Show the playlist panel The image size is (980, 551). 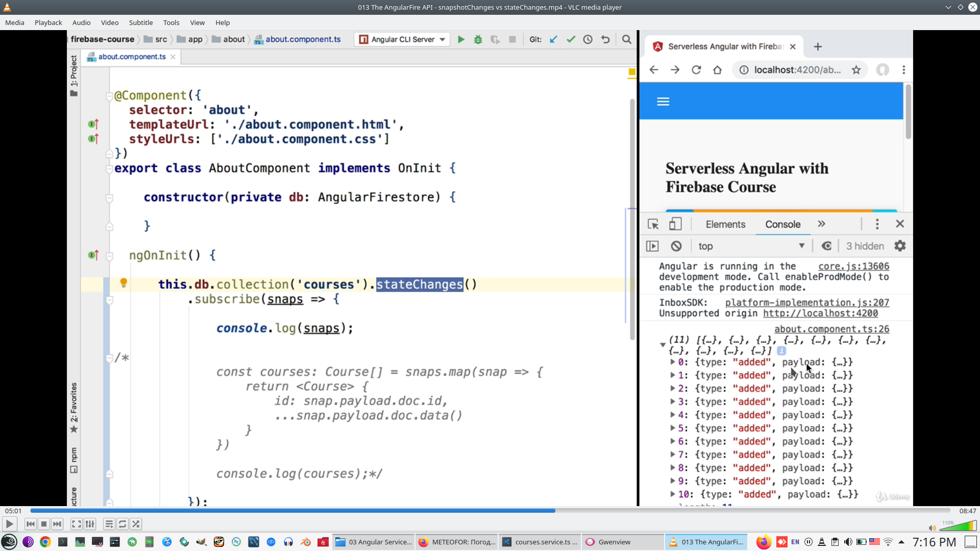click(x=109, y=524)
